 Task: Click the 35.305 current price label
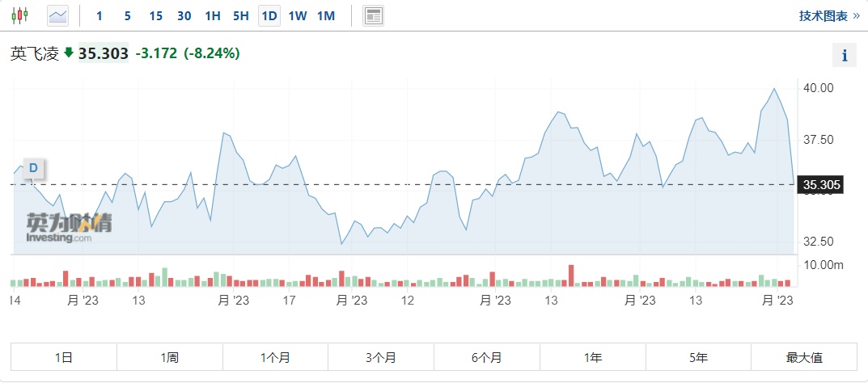pyautogui.click(x=822, y=185)
